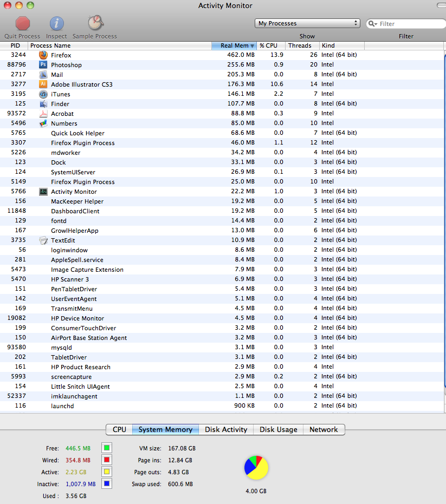Select the loginwindow process row
The height and width of the screenshot is (504, 446).
pos(222,250)
